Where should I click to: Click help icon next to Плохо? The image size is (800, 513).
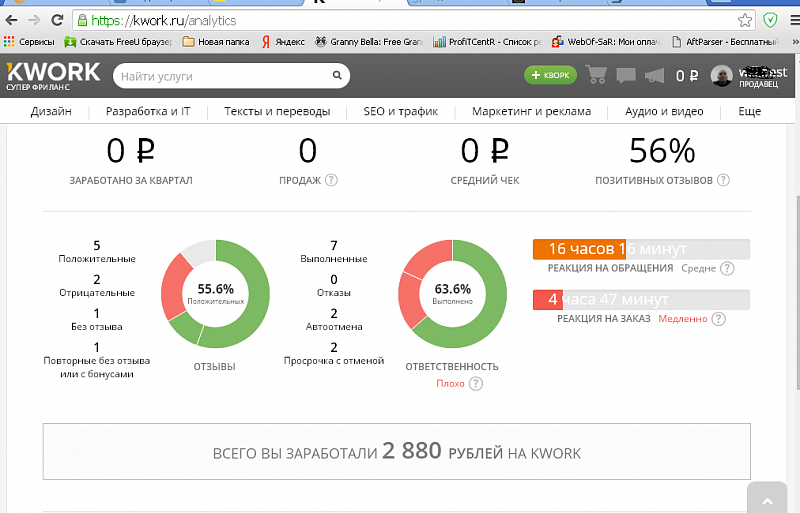pyautogui.click(x=476, y=384)
